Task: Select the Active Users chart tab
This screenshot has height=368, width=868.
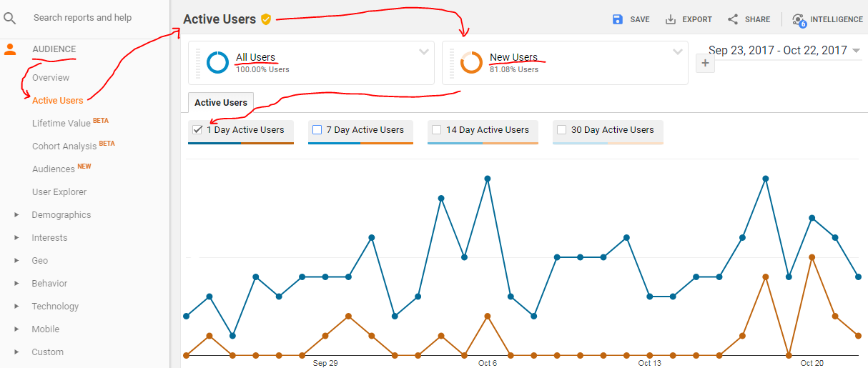Action: point(221,103)
